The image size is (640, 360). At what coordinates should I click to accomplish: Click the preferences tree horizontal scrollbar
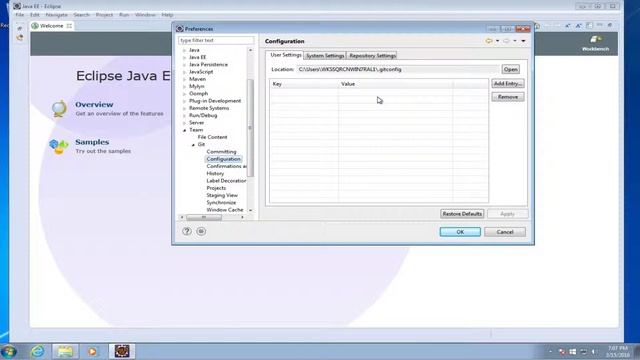(204, 217)
